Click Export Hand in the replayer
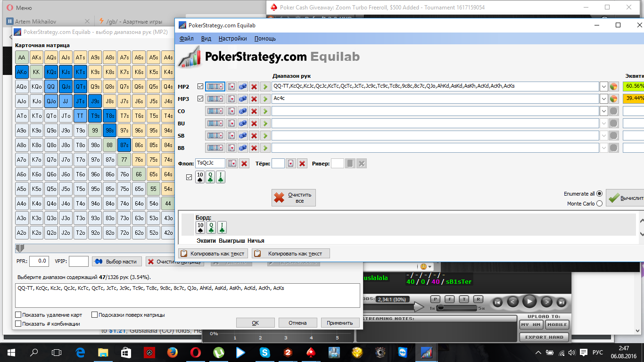644x362 pixels. [x=544, y=337]
